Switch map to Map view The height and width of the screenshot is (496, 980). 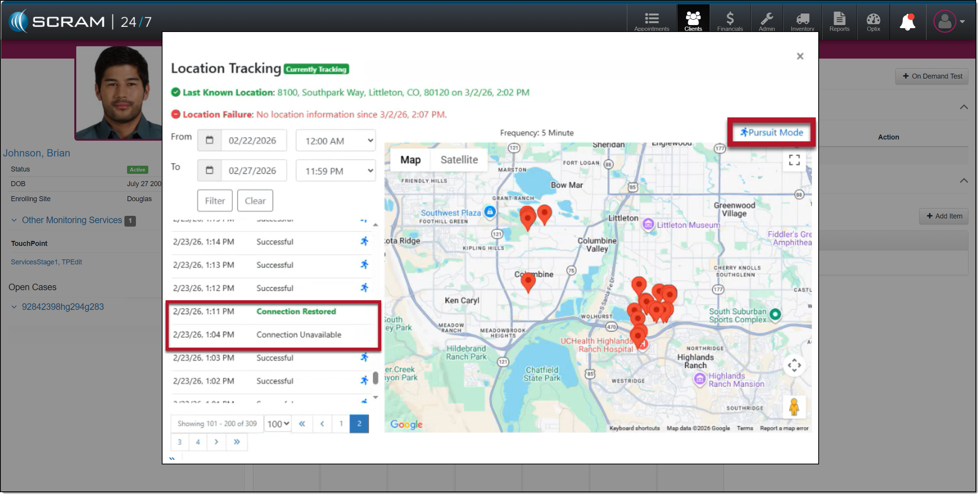click(411, 160)
